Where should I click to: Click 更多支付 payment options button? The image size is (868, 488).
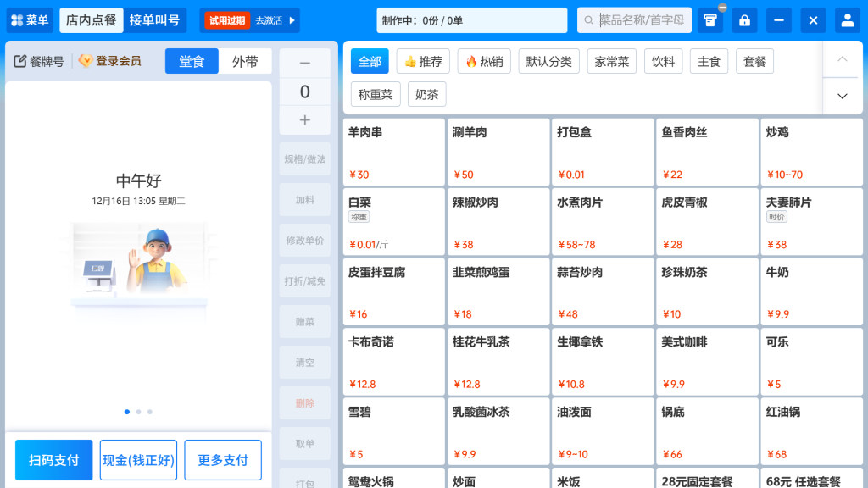point(223,460)
